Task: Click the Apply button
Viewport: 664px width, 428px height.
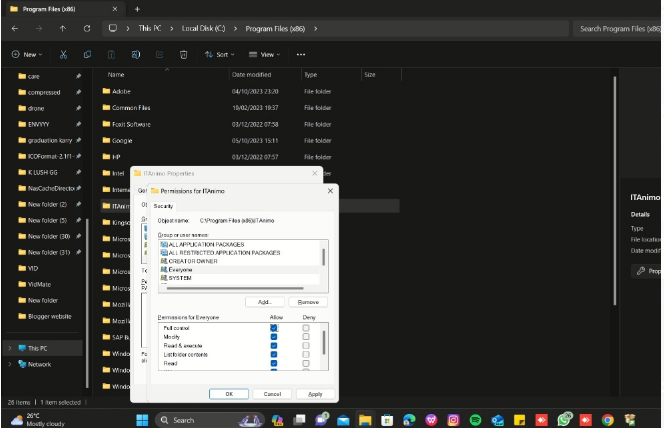Action: coord(315,394)
